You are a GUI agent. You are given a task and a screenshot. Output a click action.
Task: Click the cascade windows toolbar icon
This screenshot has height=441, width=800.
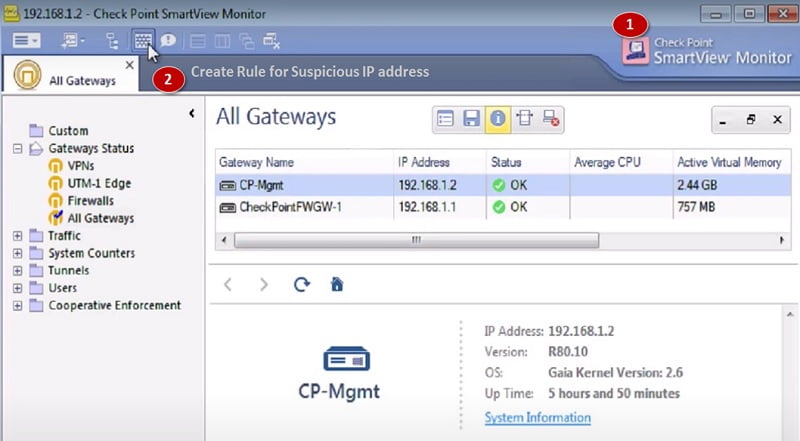(247, 41)
